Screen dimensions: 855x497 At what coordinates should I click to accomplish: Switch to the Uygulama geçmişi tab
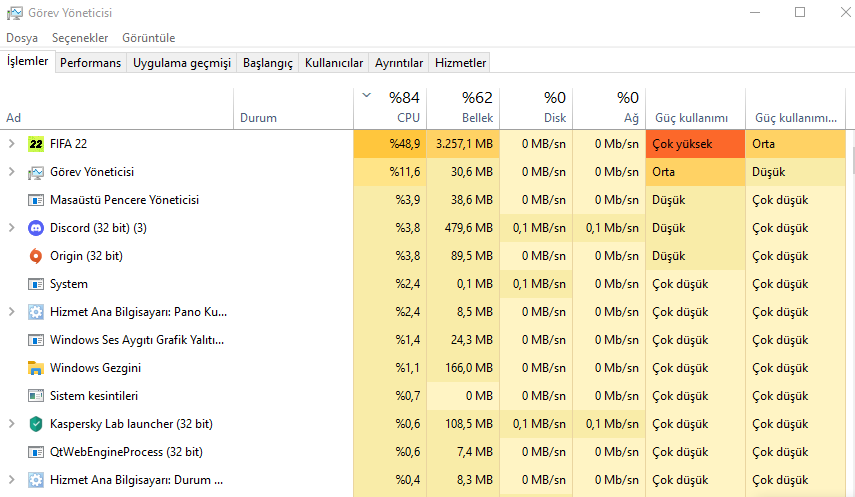tap(182, 63)
